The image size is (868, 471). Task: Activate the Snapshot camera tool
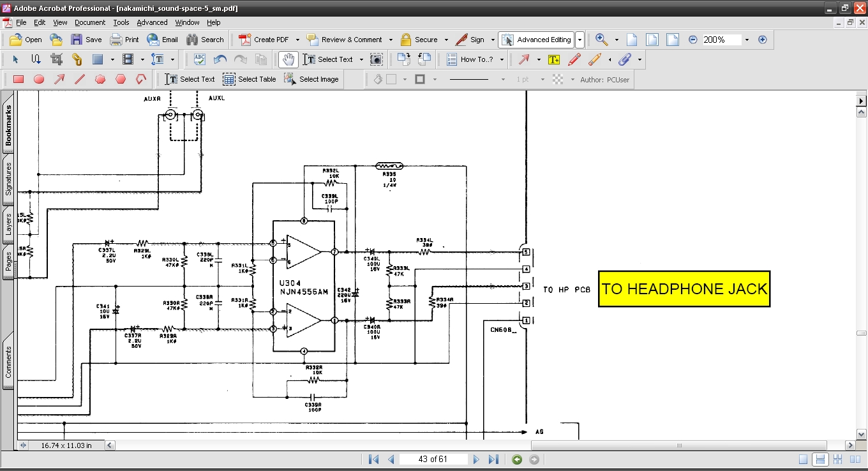pos(377,59)
